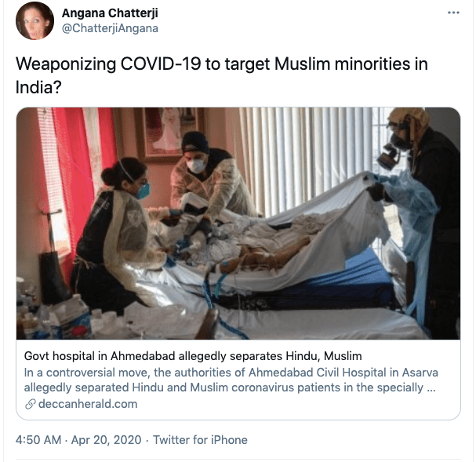Open the Angana Chatterji display name

click(110, 13)
